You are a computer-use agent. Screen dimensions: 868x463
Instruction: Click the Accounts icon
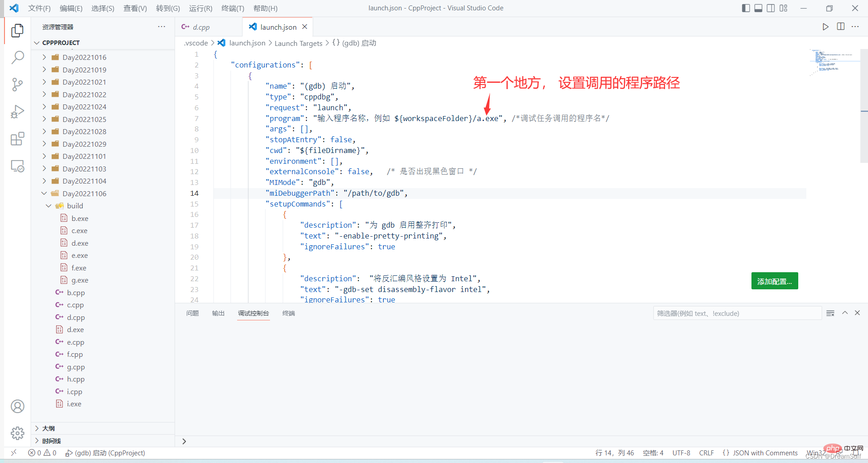[x=18, y=406]
